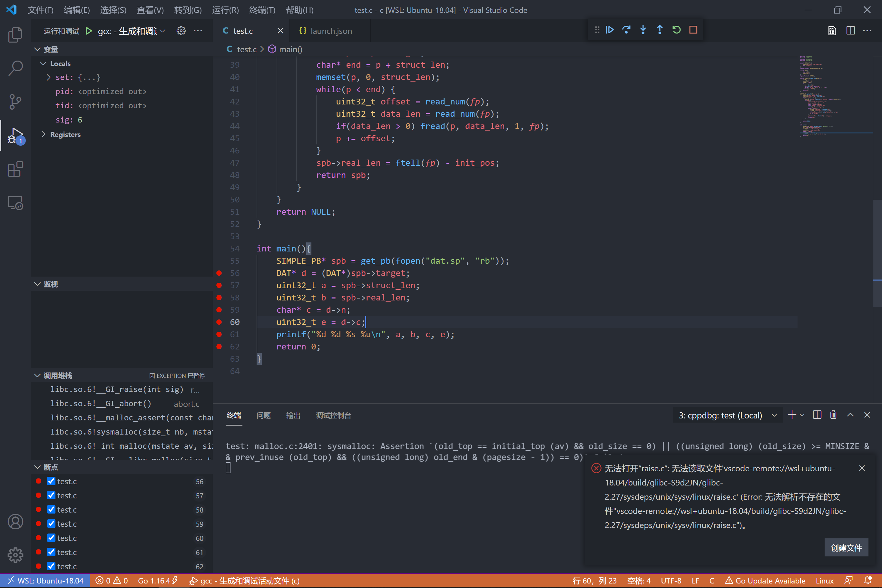Stop debugging with the red square
The width and height of the screenshot is (882, 588).
click(x=693, y=30)
